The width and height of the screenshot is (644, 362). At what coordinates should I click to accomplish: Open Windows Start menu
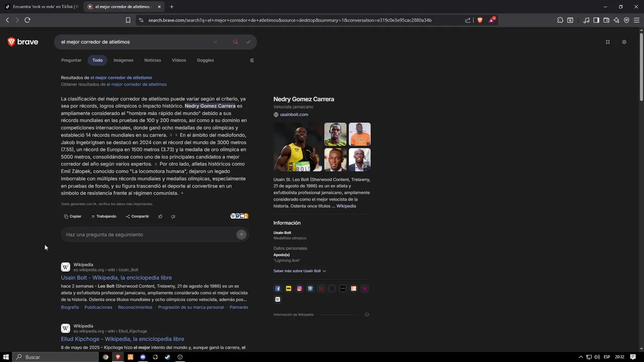click(7, 357)
